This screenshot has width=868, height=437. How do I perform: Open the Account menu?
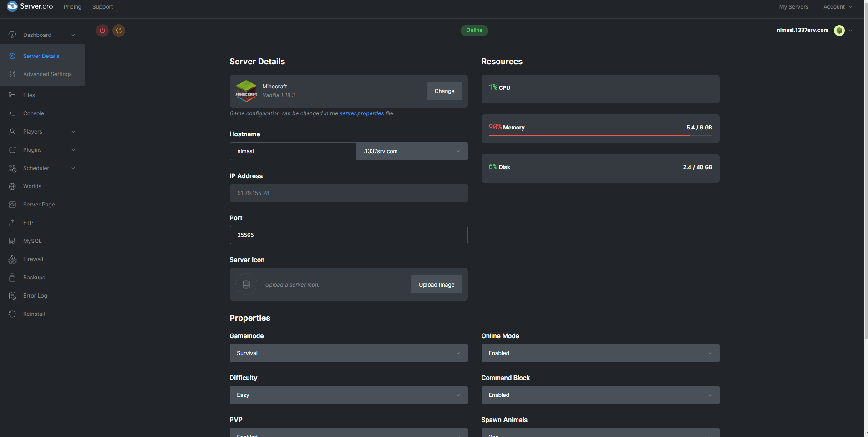838,7
